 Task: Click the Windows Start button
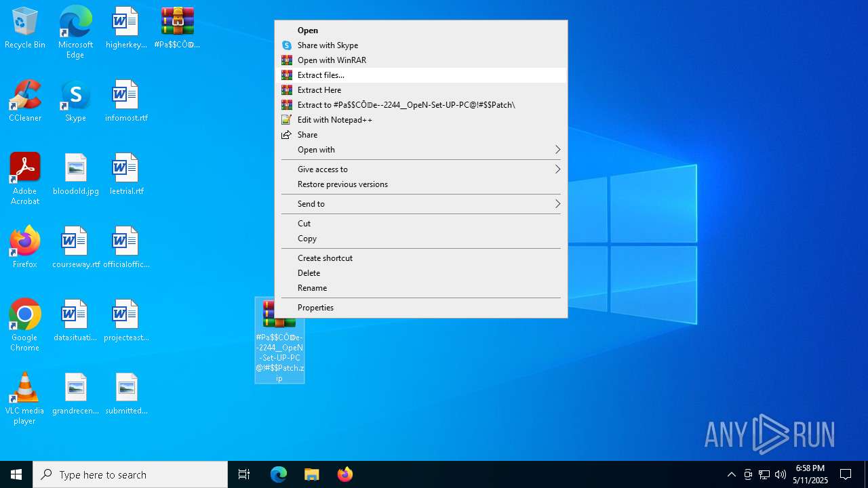[x=16, y=474]
